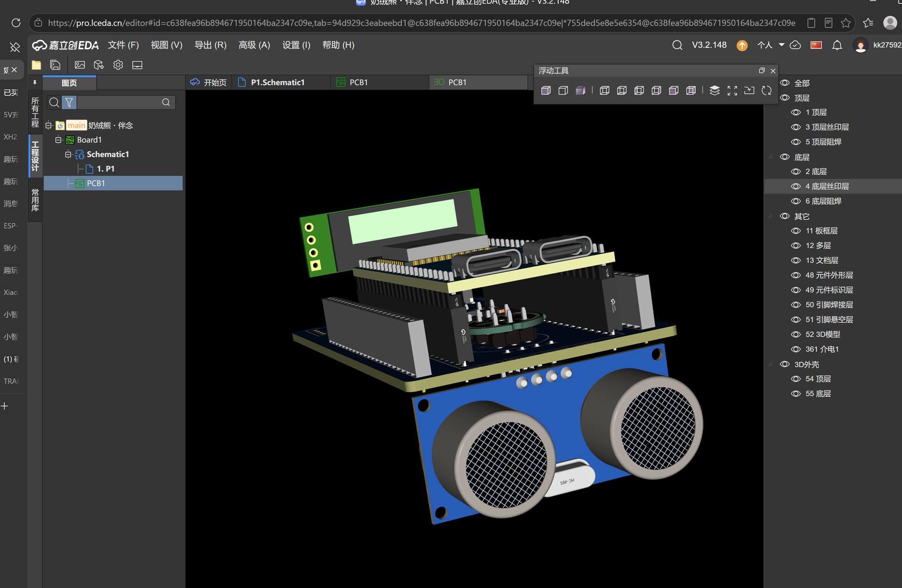Hide the 52 3D模型 layer
The width and height of the screenshot is (902, 588).
[x=796, y=334]
